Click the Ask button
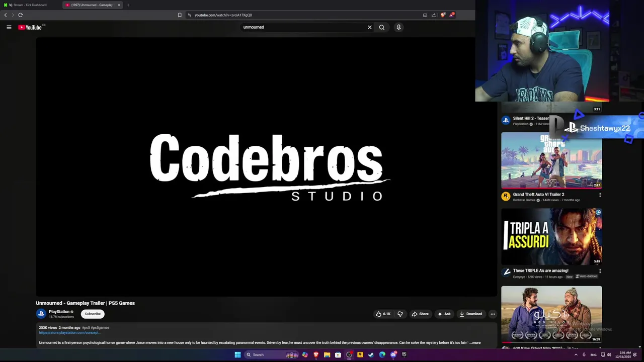 [x=444, y=314]
